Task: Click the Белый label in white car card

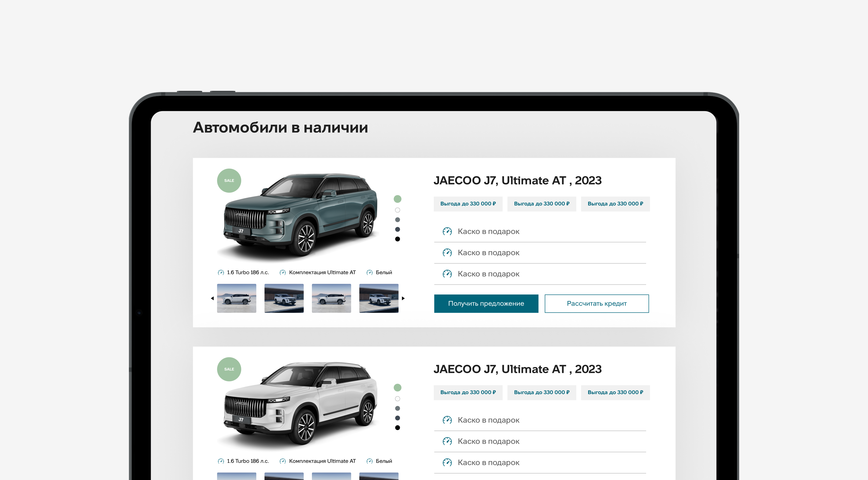Action: point(384,461)
